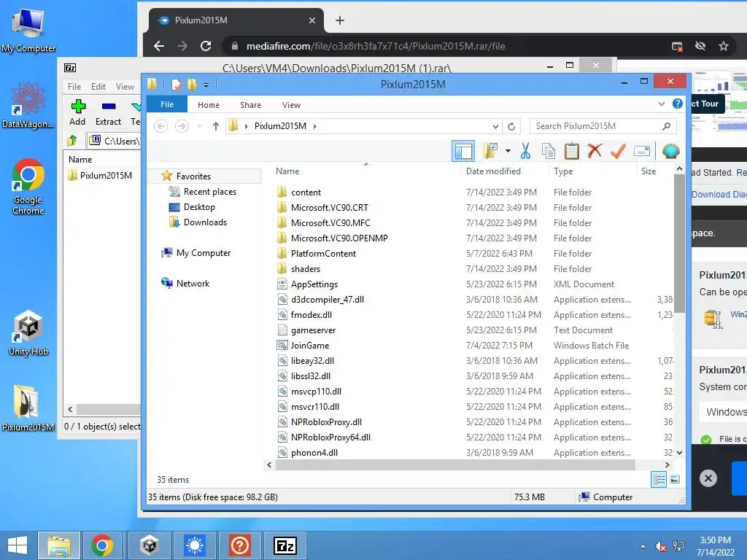Click the Chrome back arrow
Screen dimensions: 747x560
click(x=159, y=46)
